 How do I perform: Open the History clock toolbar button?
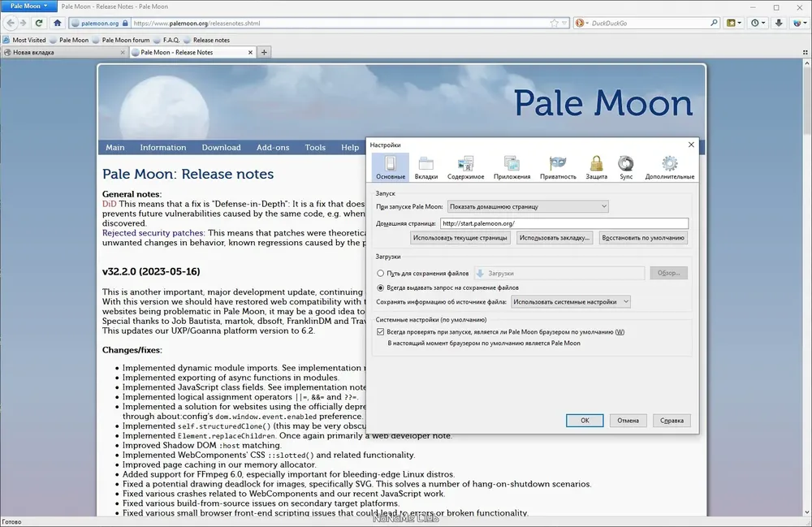click(x=758, y=23)
